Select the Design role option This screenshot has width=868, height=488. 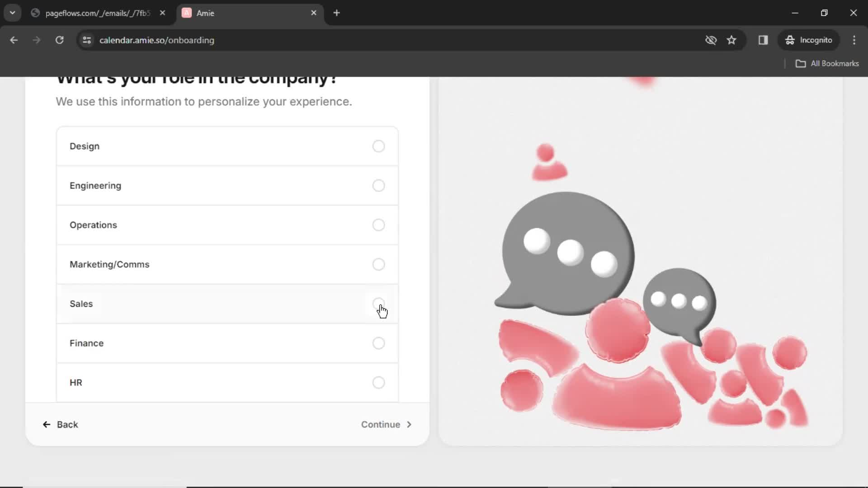(x=378, y=145)
